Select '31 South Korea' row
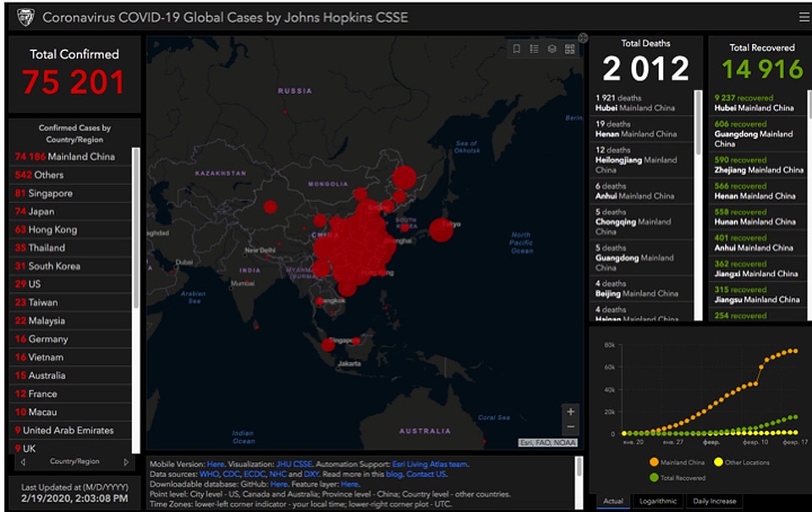The height and width of the screenshot is (512, 812). [x=70, y=266]
